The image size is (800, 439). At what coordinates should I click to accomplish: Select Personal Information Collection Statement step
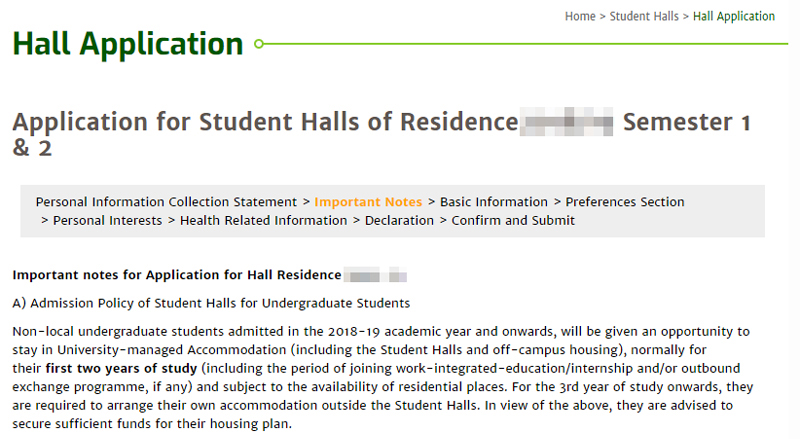[166, 202]
